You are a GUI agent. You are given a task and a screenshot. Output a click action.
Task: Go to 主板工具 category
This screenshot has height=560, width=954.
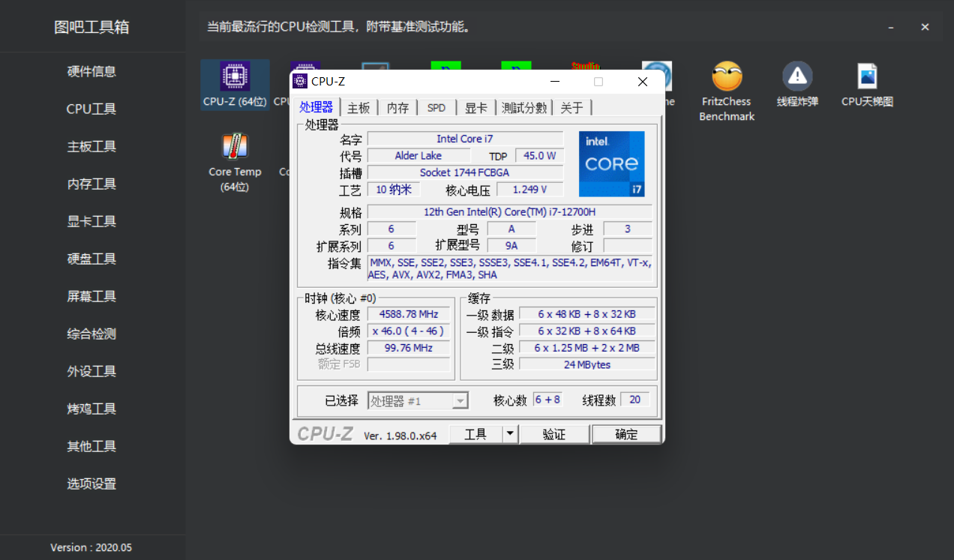(x=91, y=146)
